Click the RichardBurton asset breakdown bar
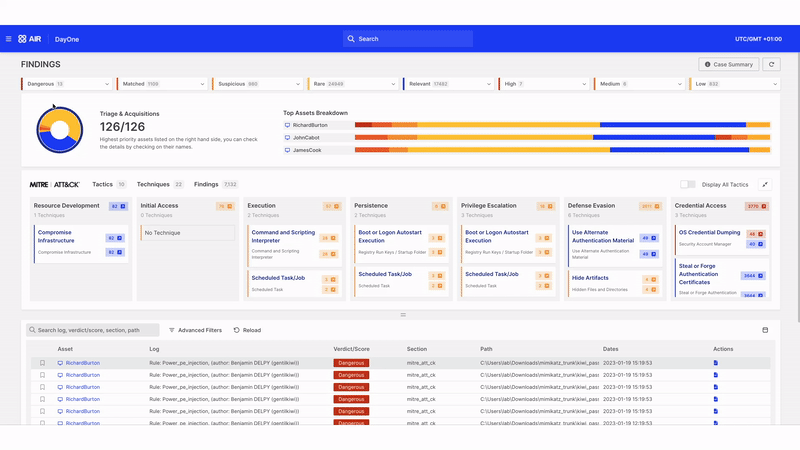Image resolution: width=800 pixels, height=450 pixels. tap(562, 125)
